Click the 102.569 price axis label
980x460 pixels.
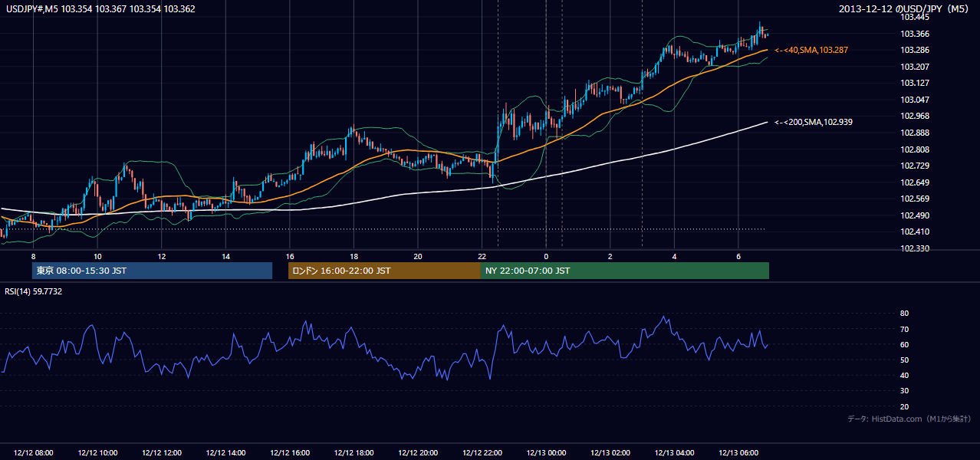point(915,199)
